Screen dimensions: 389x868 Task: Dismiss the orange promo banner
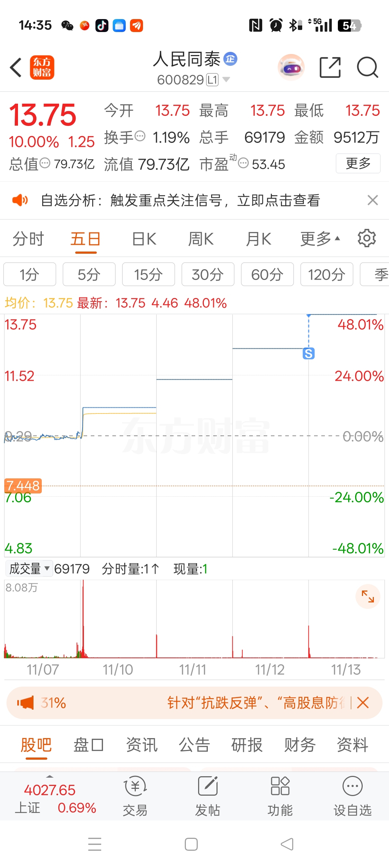coord(363,702)
